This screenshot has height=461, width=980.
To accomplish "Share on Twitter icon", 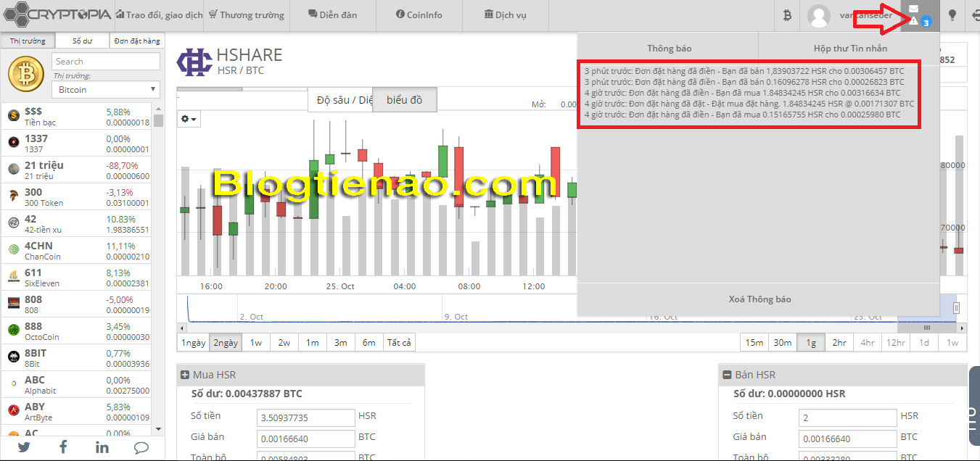I will click(24, 447).
